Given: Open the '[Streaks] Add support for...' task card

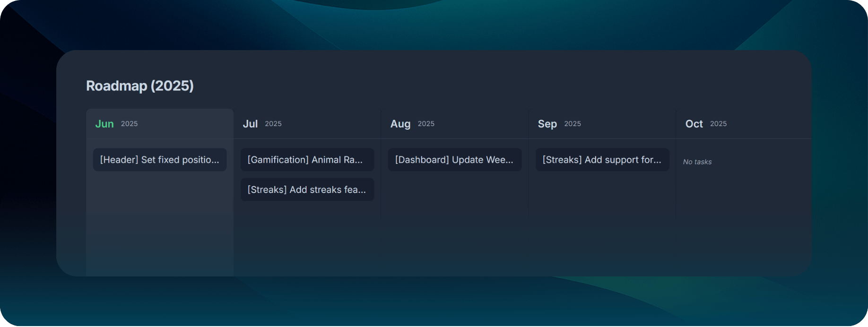Looking at the screenshot, I should coord(602,160).
